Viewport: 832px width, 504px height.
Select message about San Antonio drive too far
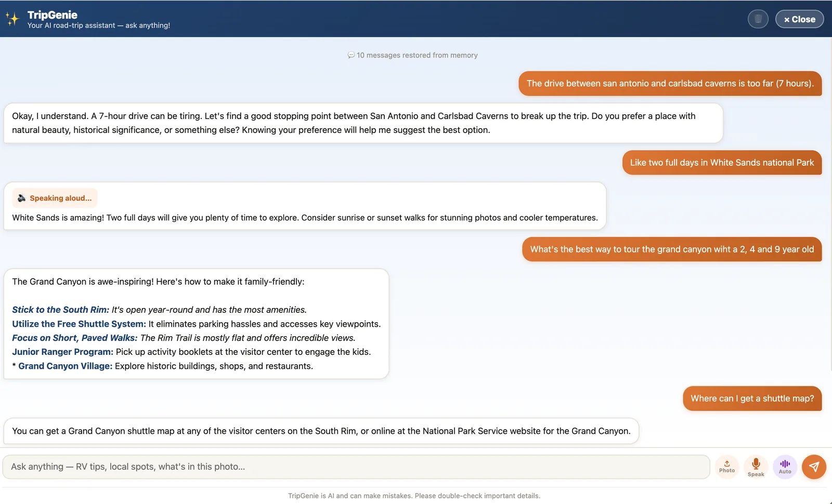(670, 83)
